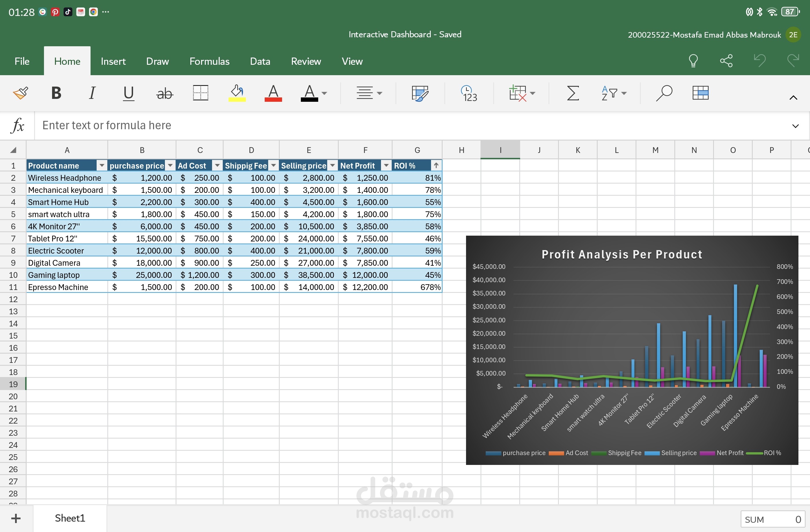Toggle Strikethrough formatting
This screenshot has width=810, height=532.
pos(164,93)
